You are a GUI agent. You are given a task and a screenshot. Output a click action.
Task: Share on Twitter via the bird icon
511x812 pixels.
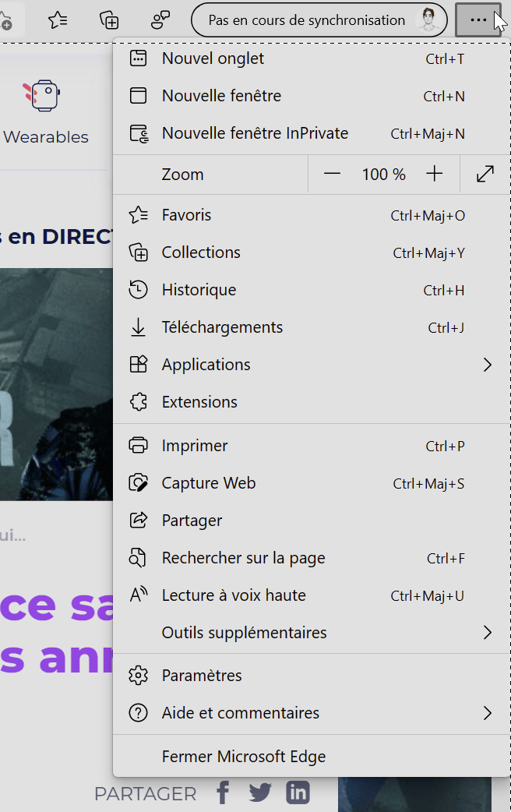coord(260,793)
